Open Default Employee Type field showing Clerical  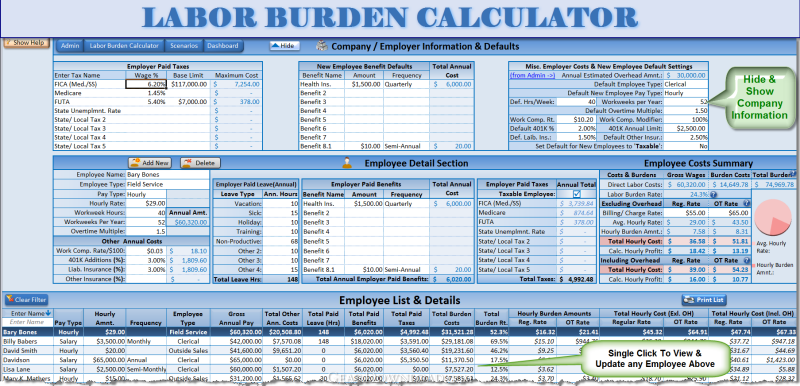[x=686, y=84]
